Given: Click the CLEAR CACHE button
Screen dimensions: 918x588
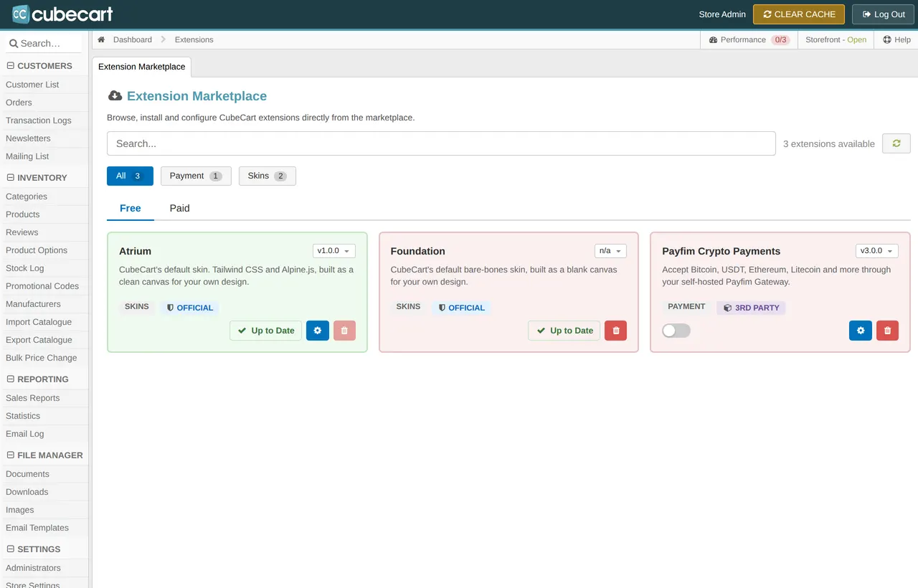Looking at the screenshot, I should point(799,14).
